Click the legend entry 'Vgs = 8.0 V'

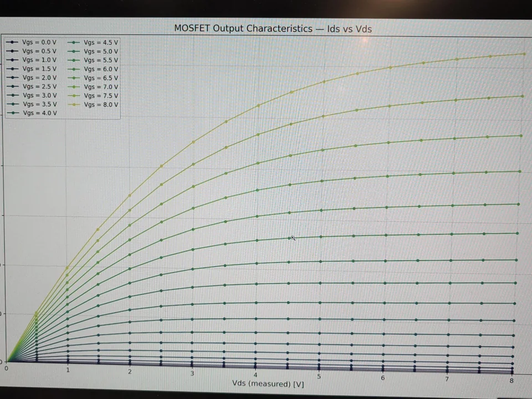coord(93,105)
